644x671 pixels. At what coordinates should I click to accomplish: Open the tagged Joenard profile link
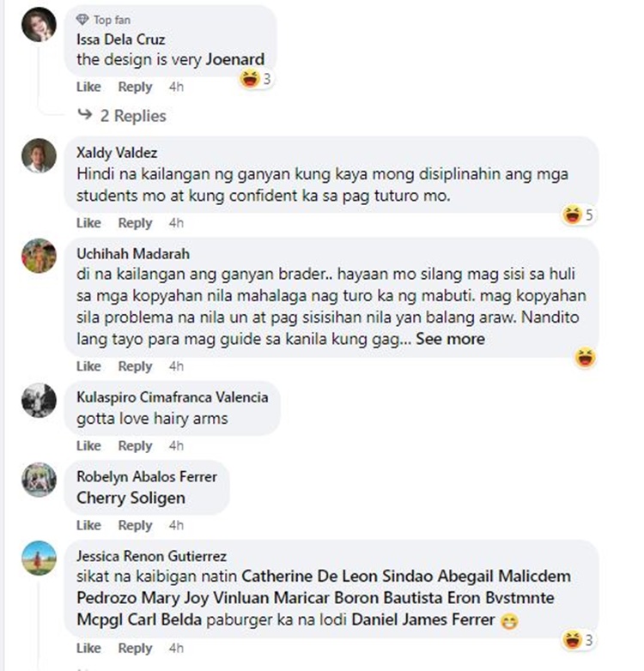[235, 59]
